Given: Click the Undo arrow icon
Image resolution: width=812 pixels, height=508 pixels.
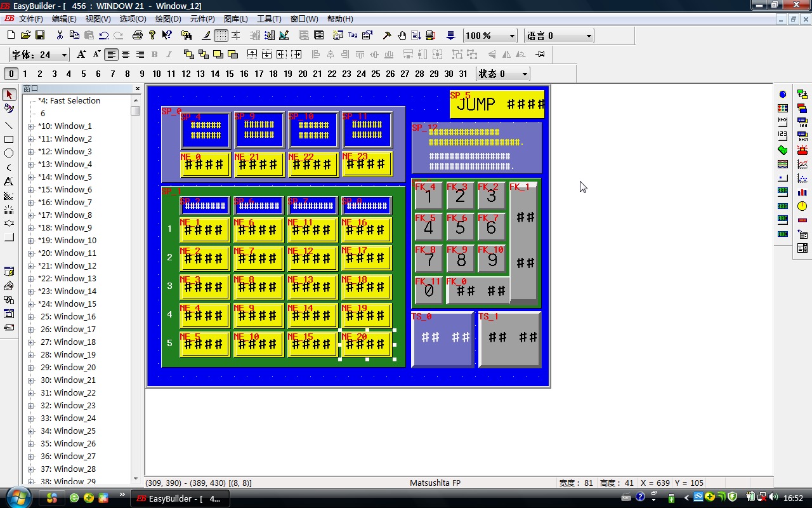Looking at the screenshot, I should 104,36.
